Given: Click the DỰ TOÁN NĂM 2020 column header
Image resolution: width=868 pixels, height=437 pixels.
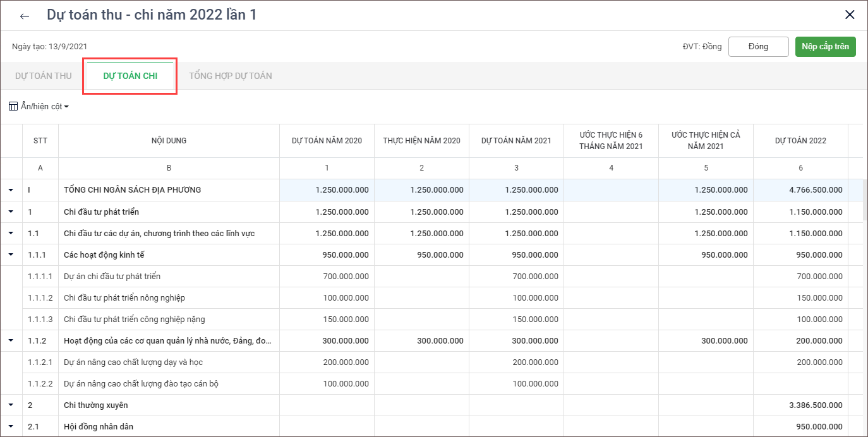Looking at the screenshot, I should [327, 141].
